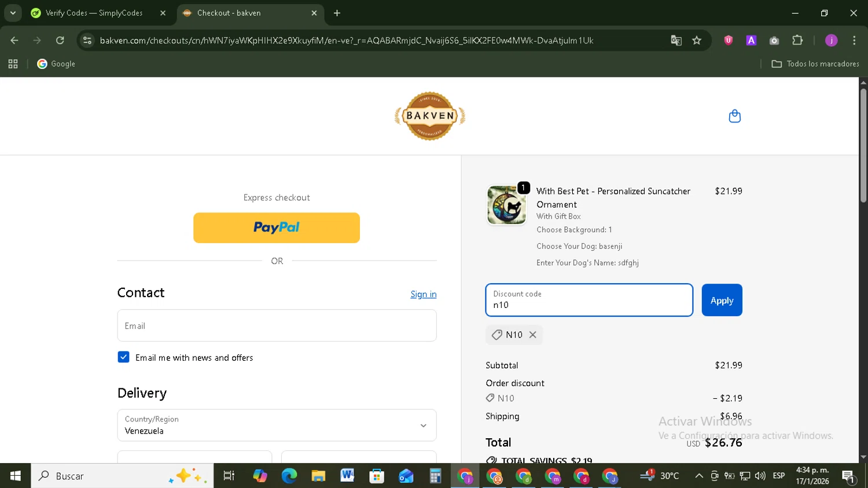
Task: Open the Chrome profile avatar
Action: (x=832, y=40)
